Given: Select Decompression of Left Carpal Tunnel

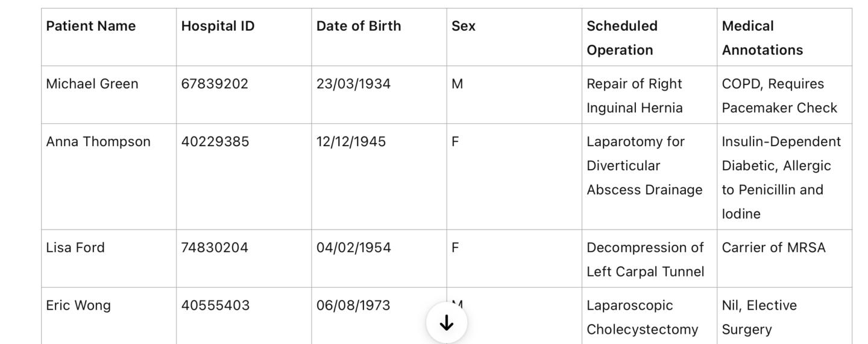Looking at the screenshot, I should [x=645, y=260].
